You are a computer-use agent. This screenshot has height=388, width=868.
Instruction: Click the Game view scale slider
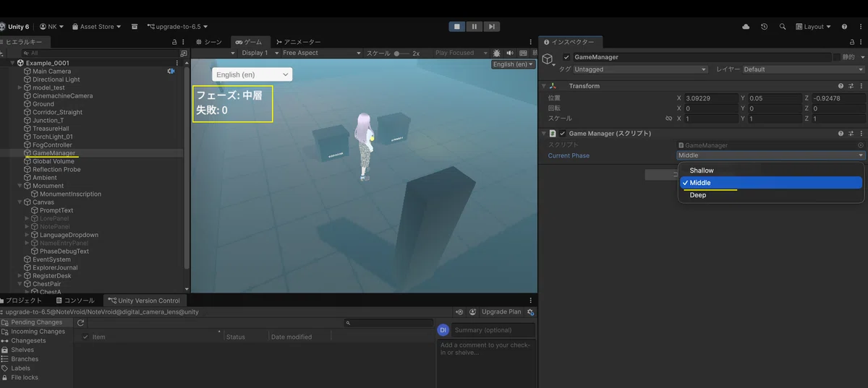point(402,53)
